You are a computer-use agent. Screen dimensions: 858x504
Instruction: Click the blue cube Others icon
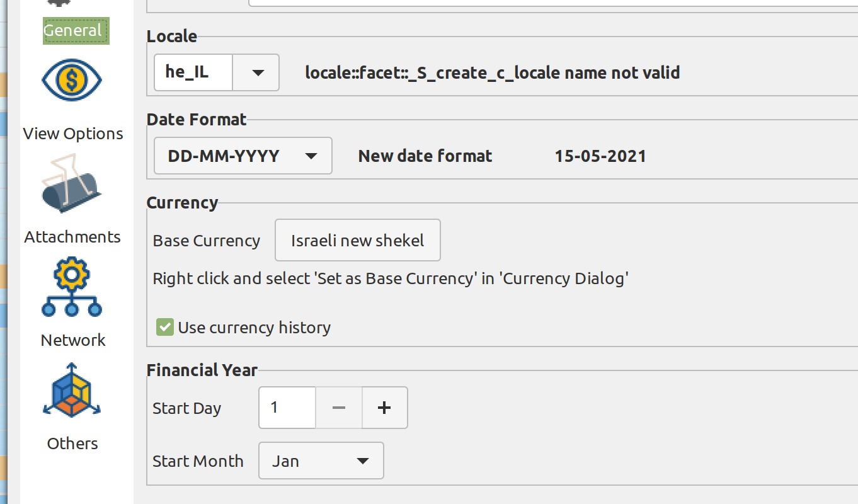pos(71,390)
